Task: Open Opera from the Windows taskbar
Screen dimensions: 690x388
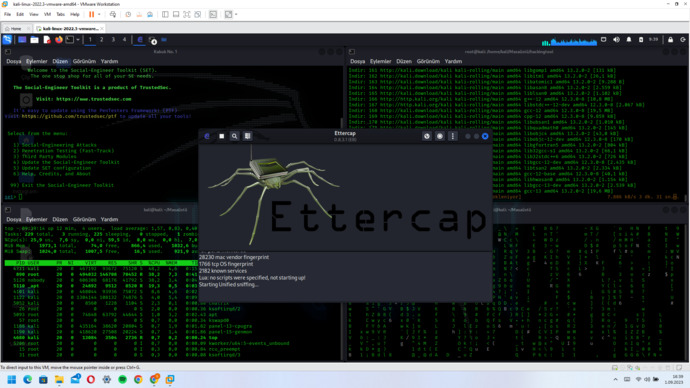Action: 91,379
